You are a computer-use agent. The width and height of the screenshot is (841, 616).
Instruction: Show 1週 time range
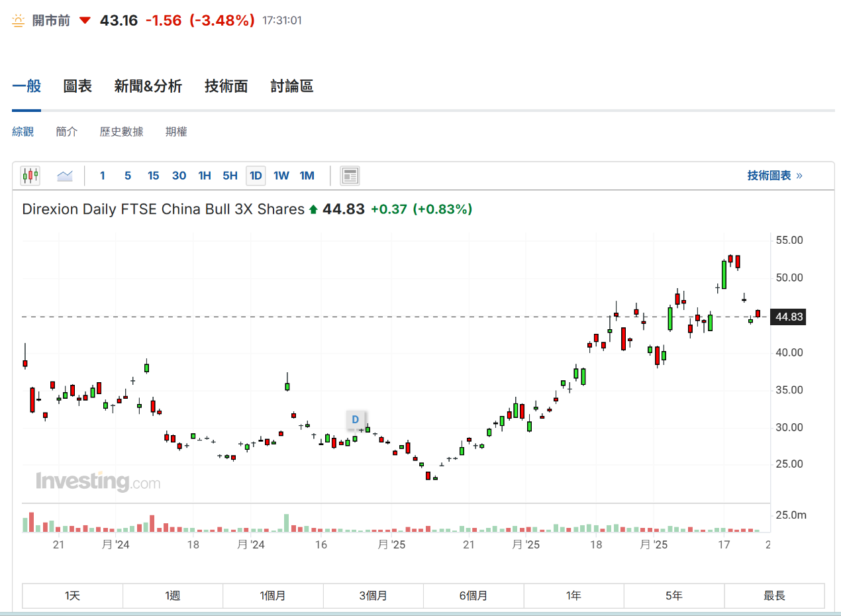click(x=173, y=595)
